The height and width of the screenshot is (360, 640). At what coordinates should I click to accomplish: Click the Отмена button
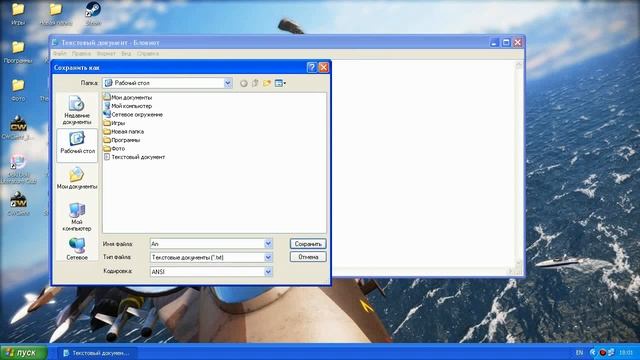coord(308,257)
